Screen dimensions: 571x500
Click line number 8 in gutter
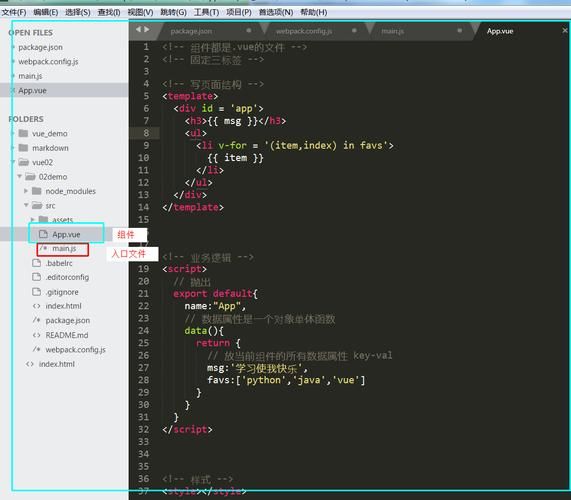point(146,133)
